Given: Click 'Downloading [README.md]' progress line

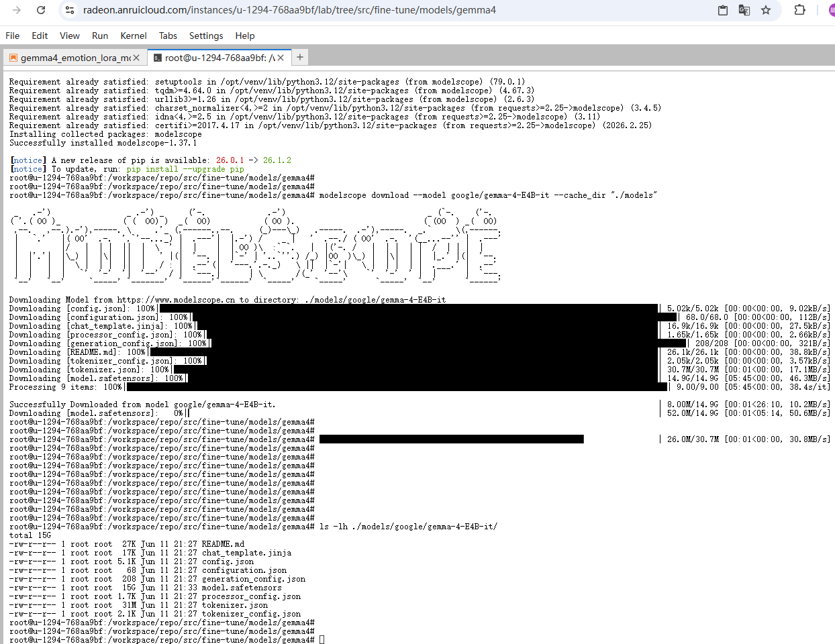Looking at the screenshot, I should coord(420,352).
